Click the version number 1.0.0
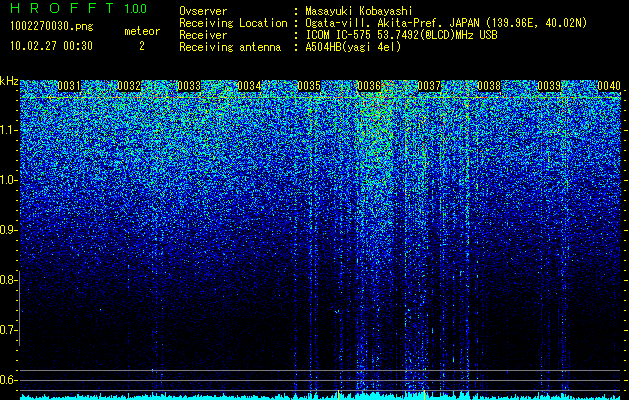This screenshot has height=400, width=629. pos(136,8)
